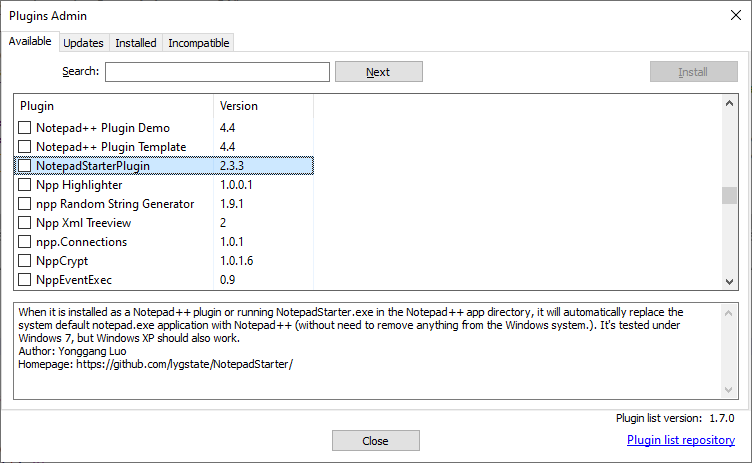This screenshot has height=463, width=752.
Task: Switch to the Available tab
Action: pos(30,41)
